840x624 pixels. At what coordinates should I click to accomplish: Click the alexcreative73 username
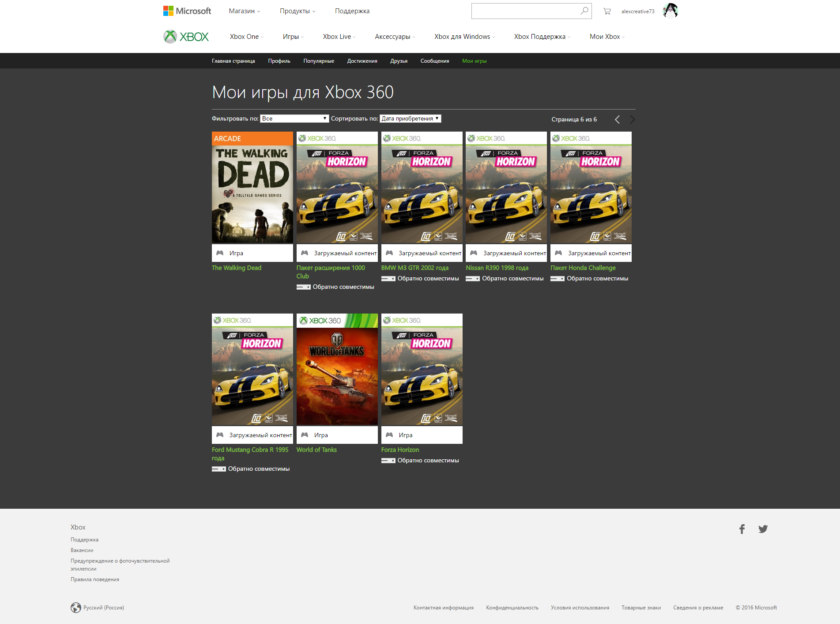[x=638, y=11]
